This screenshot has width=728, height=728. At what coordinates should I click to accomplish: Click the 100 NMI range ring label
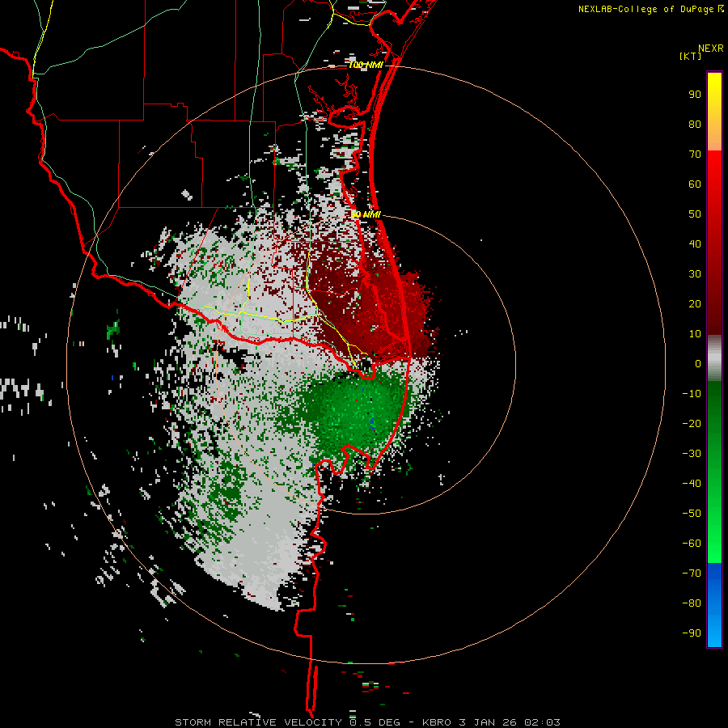pyautogui.click(x=366, y=65)
